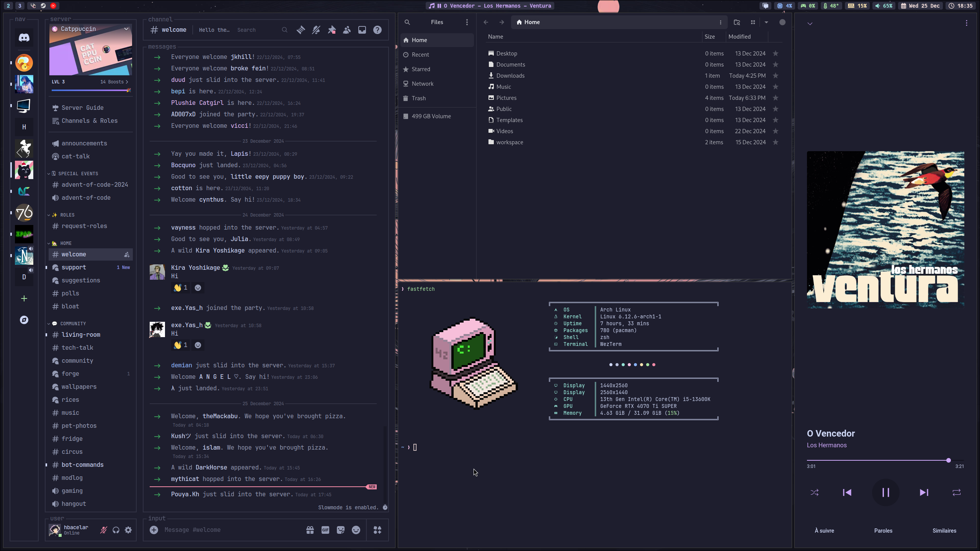Open music player more options menu
Image resolution: width=980 pixels, height=551 pixels.
[967, 23]
